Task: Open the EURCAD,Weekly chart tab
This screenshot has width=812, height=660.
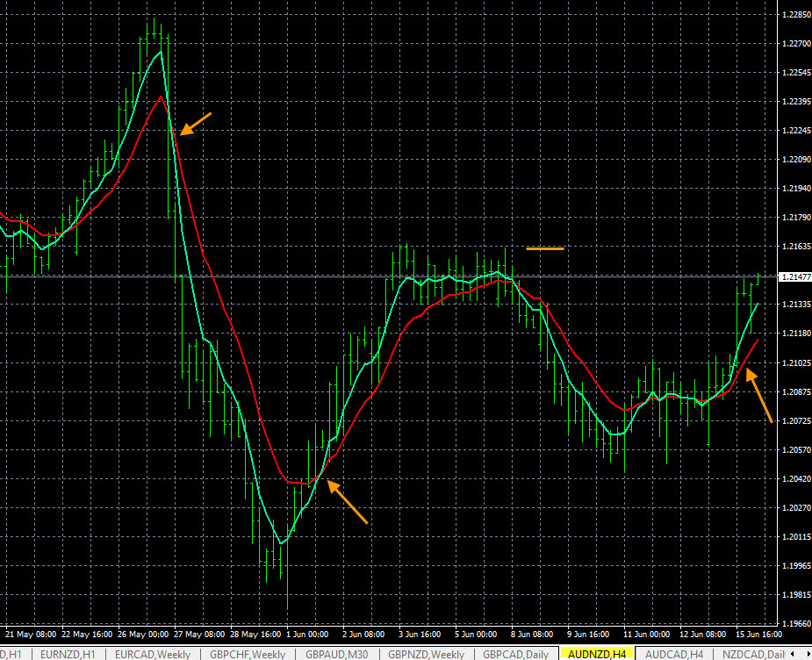Action: 153,654
